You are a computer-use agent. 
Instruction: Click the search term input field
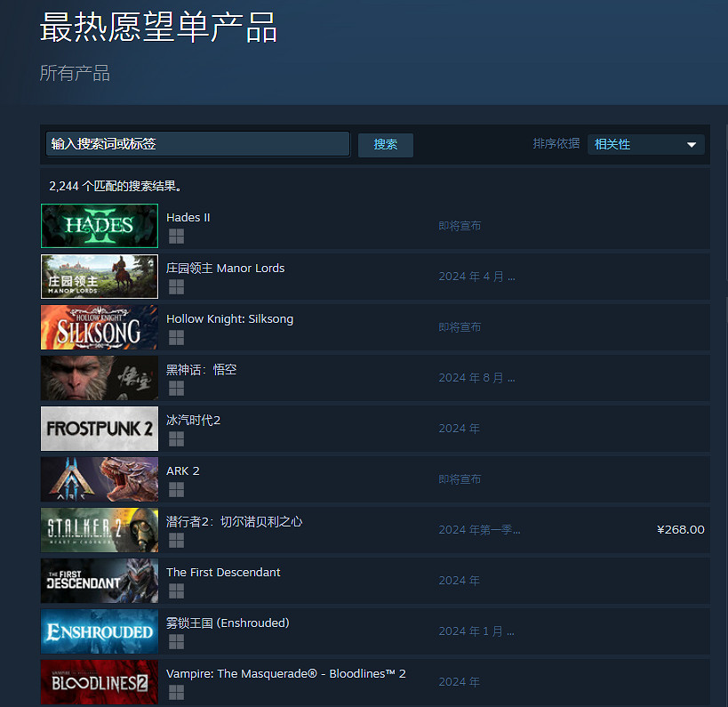tap(197, 143)
